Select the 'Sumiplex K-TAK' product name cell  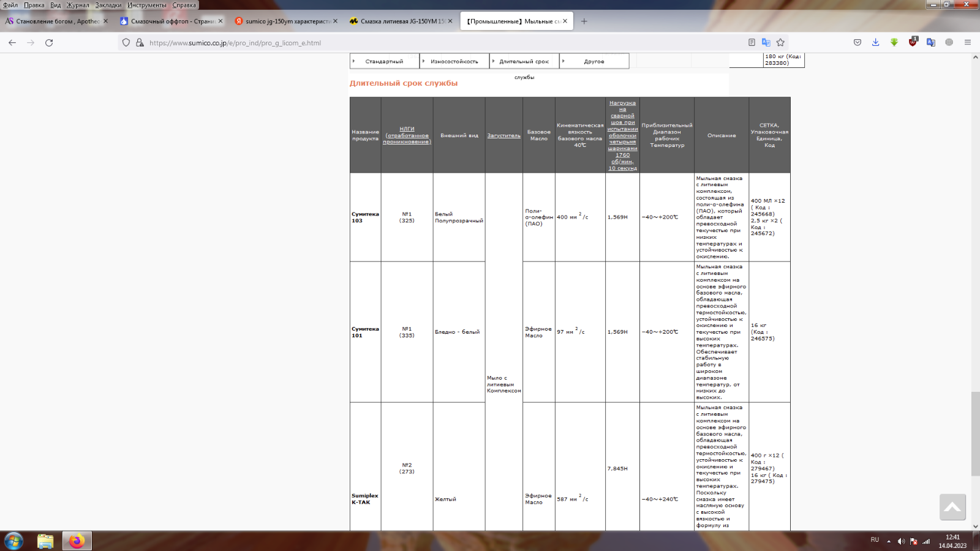(365, 499)
